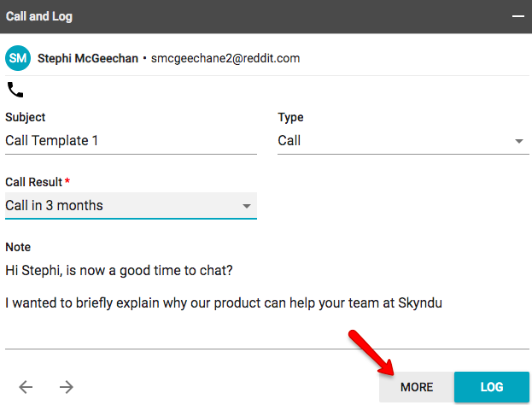Click the Subject field label
This screenshot has width=532, height=405.
[x=26, y=117]
